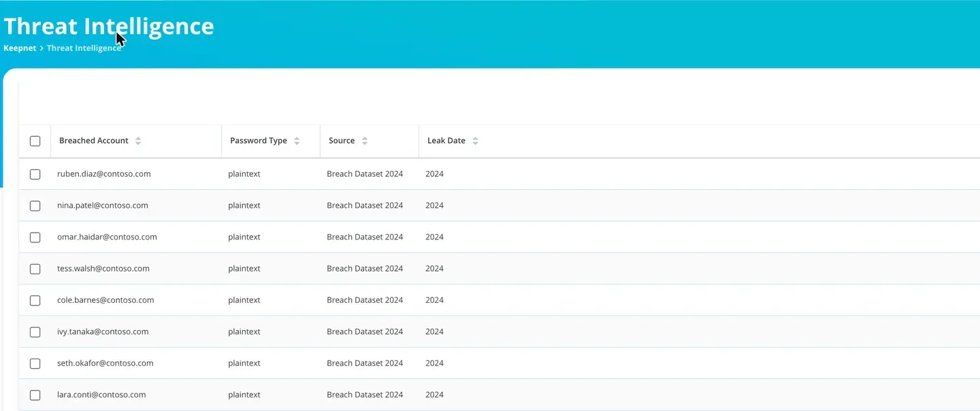Image resolution: width=980 pixels, height=411 pixels.
Task: Check the seth.okafor@contoso.com row checkbox
Action: coord(35,363)
